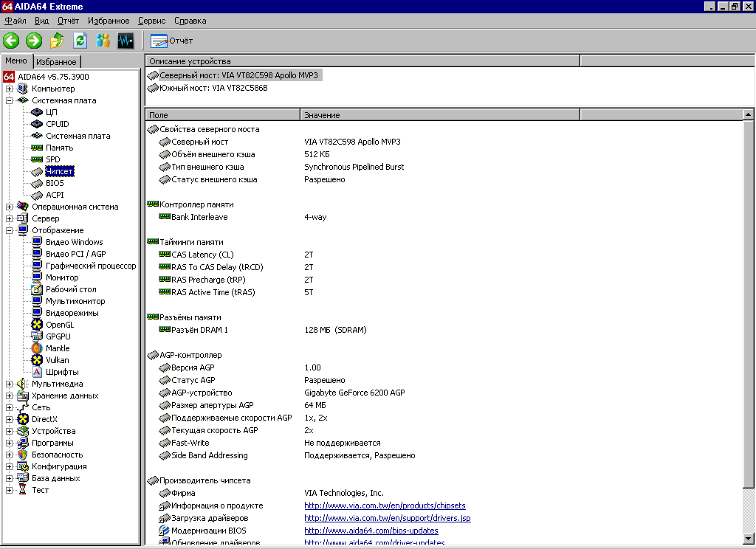Expand the DirectX tree node
This screenshot has width=756, height=549.
10,419
